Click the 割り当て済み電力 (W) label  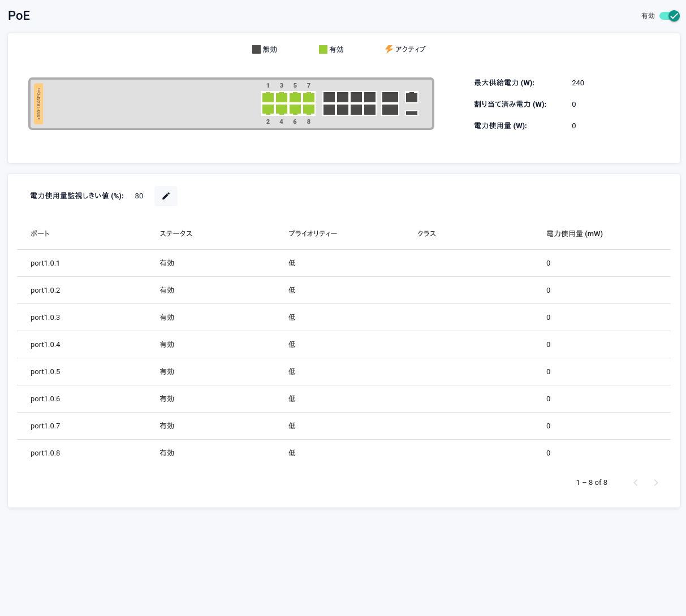click(x=510, y=105)
